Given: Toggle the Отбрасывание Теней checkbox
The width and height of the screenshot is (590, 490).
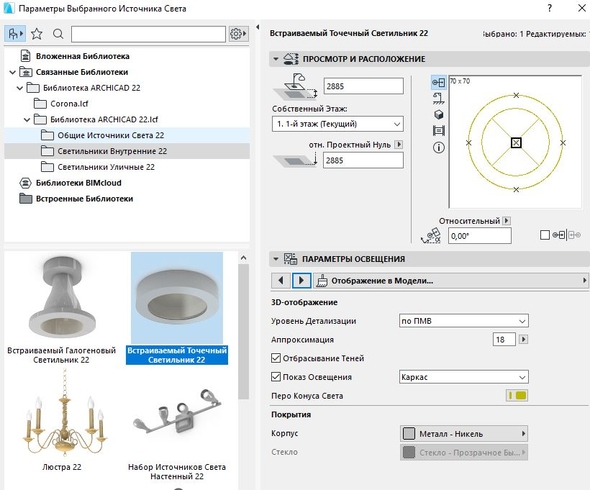Looking at the screenshot, I should tap(276, 358).
